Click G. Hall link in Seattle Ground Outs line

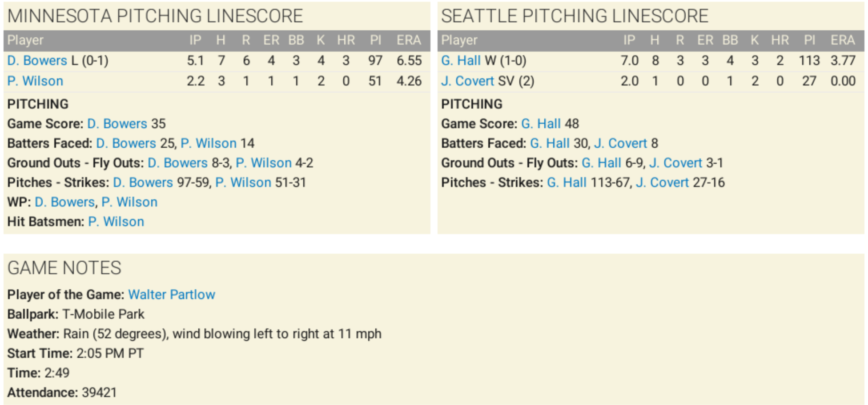tap(601, 163)
